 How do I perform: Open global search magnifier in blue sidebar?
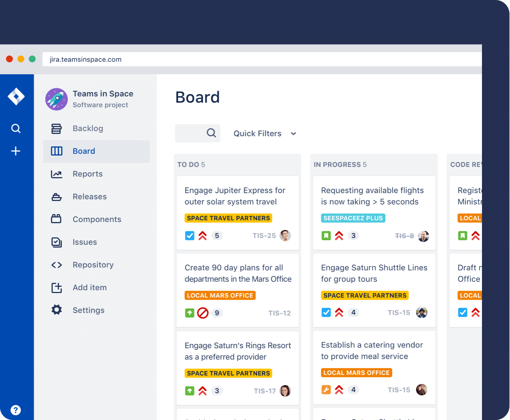coord(16,128)
